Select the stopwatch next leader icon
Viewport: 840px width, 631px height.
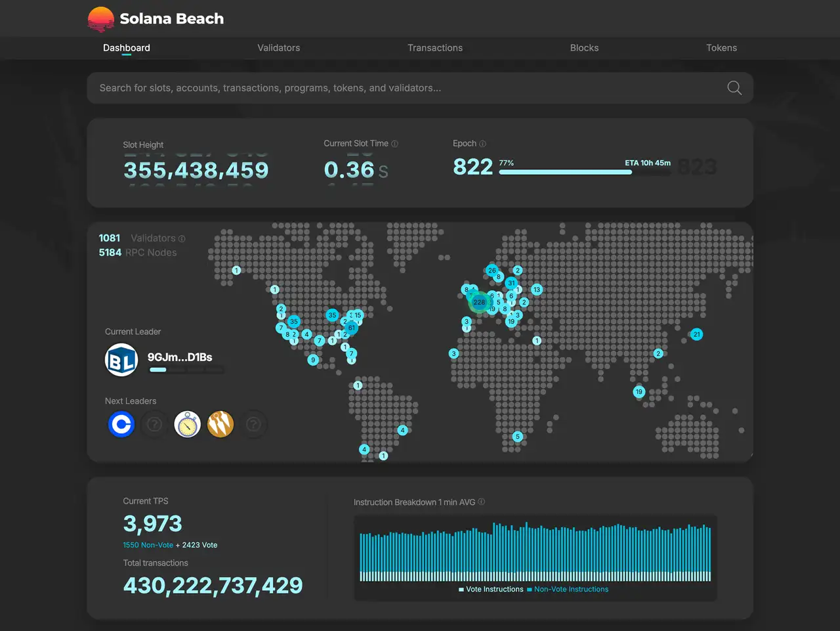click(x=187, y=425)
